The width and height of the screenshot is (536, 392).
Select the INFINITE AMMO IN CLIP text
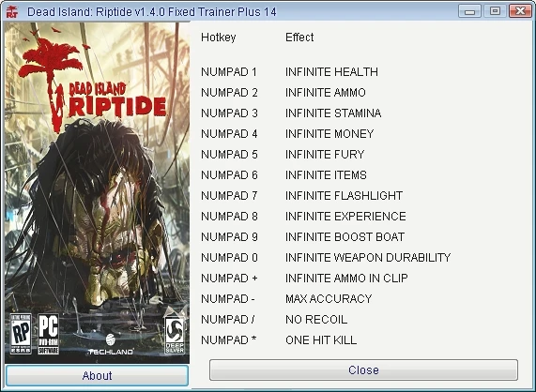pyautogui.click(x=346, y=279)
